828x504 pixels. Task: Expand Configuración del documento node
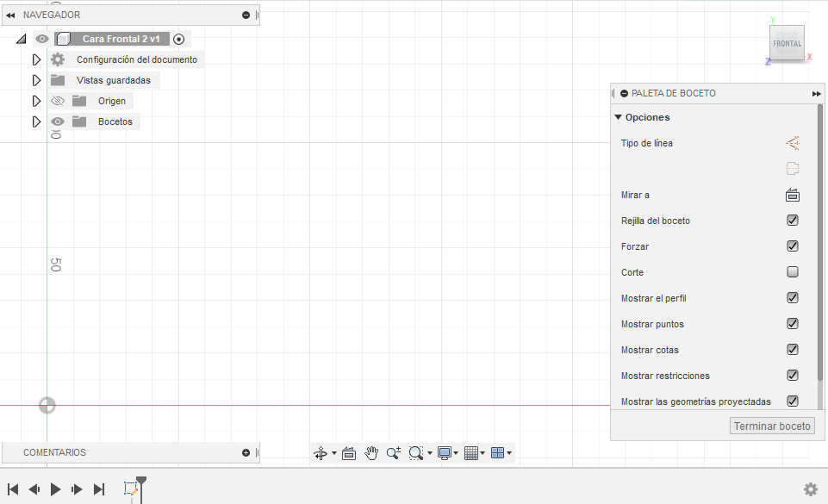point(36,59)
